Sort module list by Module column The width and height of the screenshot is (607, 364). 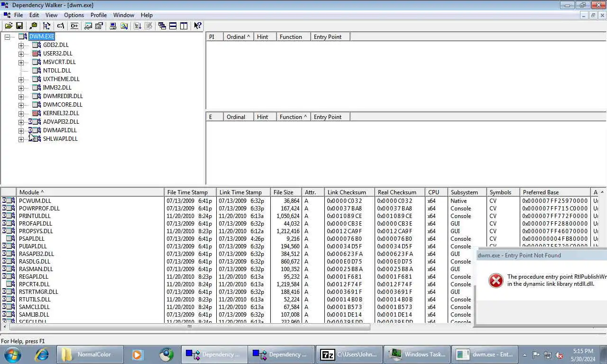[x=90, y=192]
